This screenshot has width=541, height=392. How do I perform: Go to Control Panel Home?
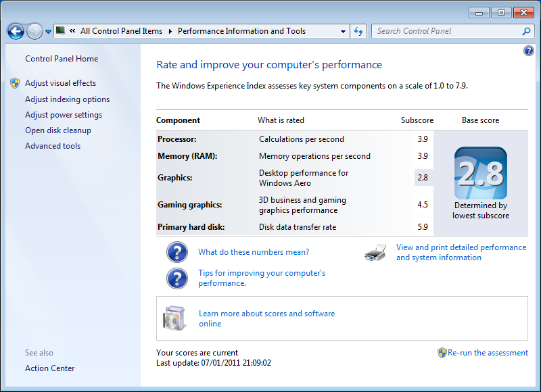tap(62, 59)
